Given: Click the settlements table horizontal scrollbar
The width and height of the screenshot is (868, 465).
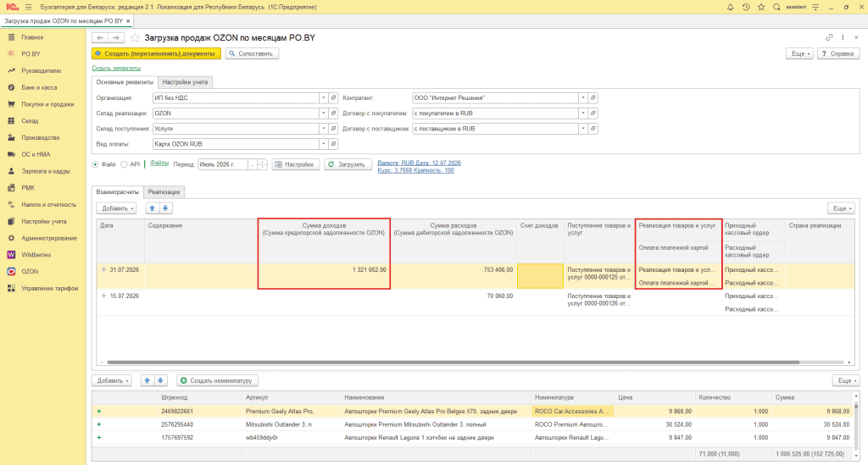Looking at the screenshot, I should [x=453, y=363].
